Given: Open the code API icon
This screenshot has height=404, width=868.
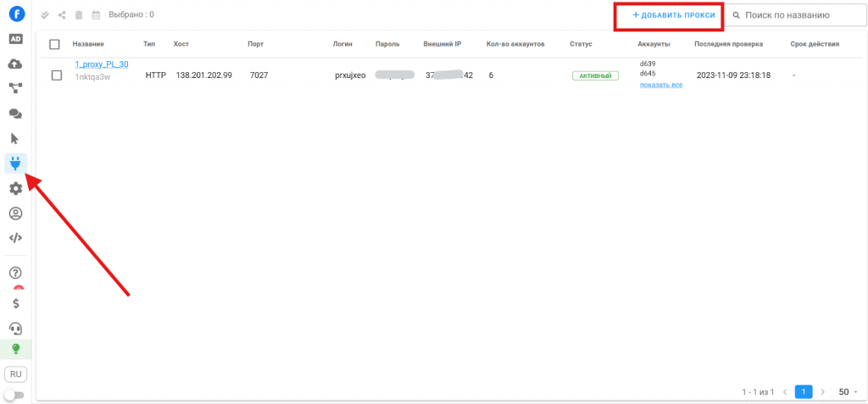Looking at the screenshot, I should (x=15, y=238).
